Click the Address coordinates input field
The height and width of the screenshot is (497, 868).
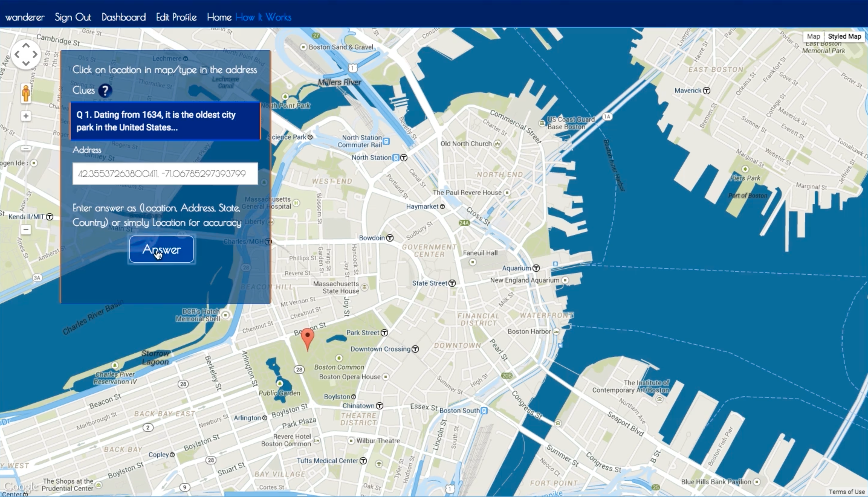(x=165, y=174)
